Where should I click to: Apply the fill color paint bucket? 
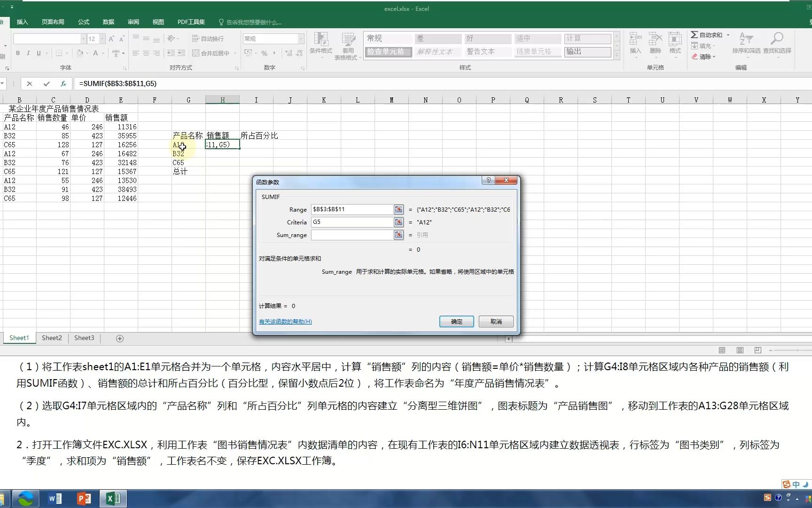[80, 53]
